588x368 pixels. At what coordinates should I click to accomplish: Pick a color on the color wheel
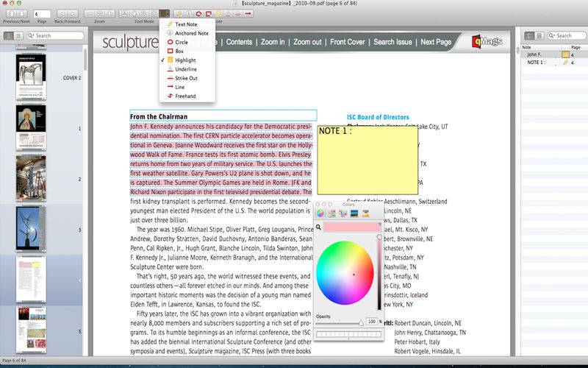coord(345,272)
